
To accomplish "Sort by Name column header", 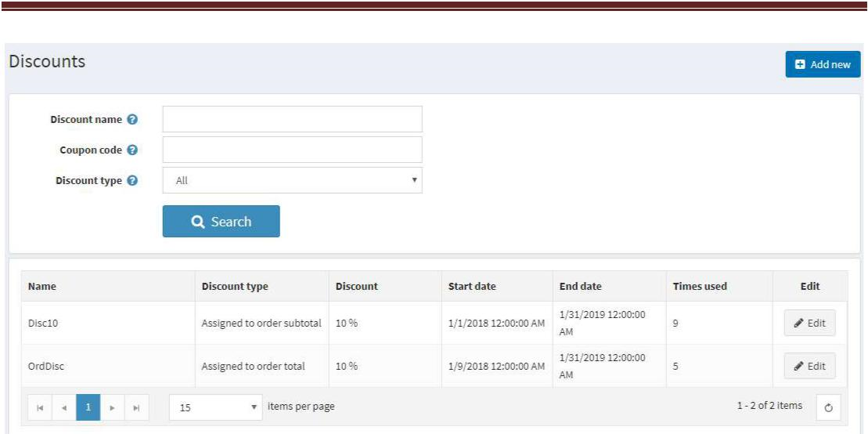I will point(42,287).
